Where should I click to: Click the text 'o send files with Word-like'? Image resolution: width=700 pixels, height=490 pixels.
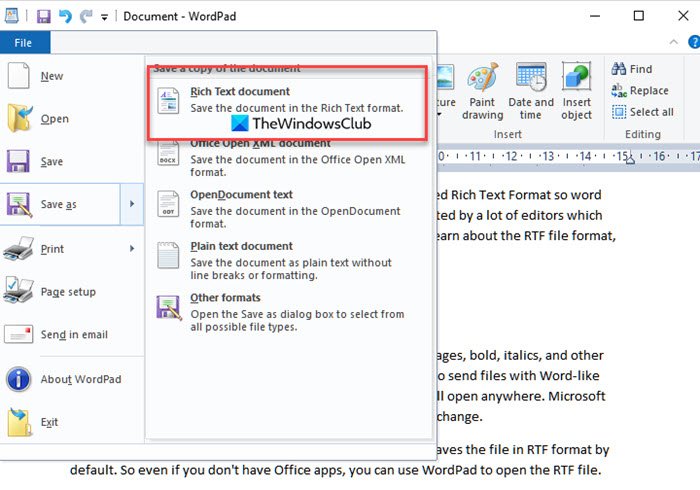(518, 376)
